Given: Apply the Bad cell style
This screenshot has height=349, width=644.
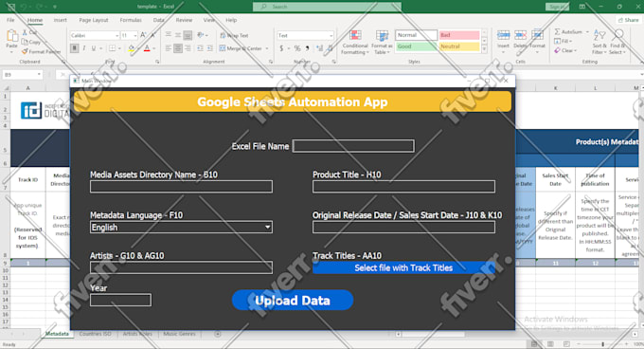Looking at the screenshot, I should 458,35.
